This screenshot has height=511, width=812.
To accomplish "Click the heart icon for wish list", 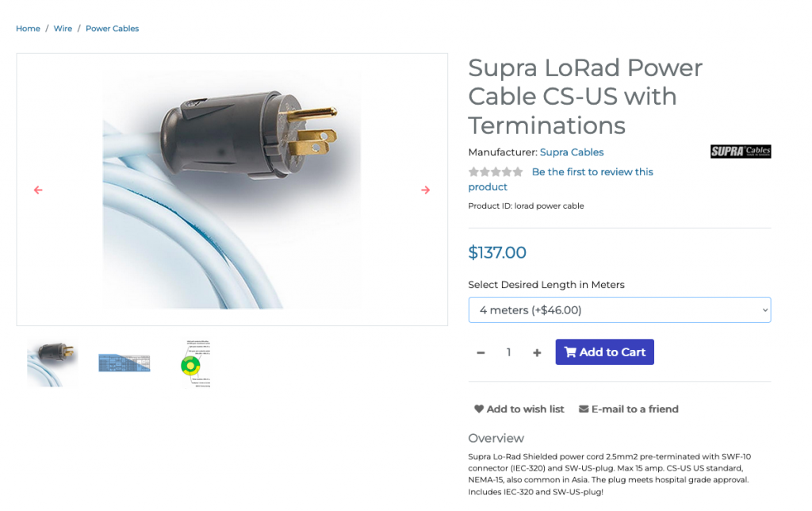I will pyautogui.click(x=479, y=409).
